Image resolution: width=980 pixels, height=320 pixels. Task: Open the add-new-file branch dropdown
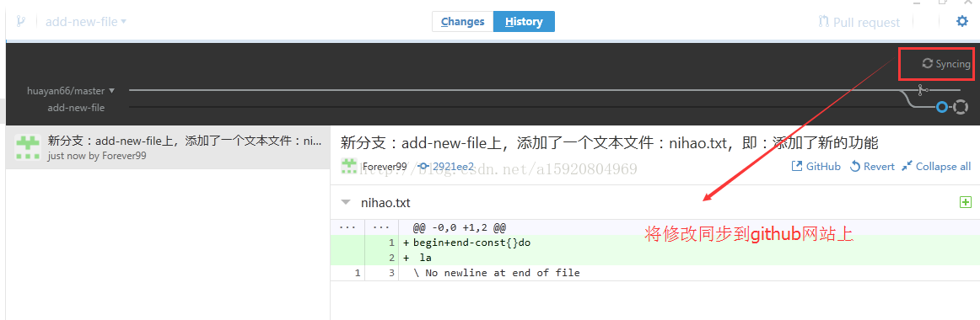point(86,21)
